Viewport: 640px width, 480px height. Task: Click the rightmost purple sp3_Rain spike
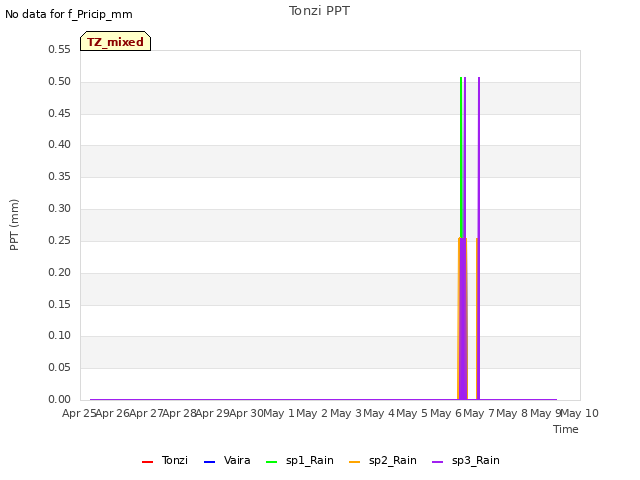coord(479,237)
